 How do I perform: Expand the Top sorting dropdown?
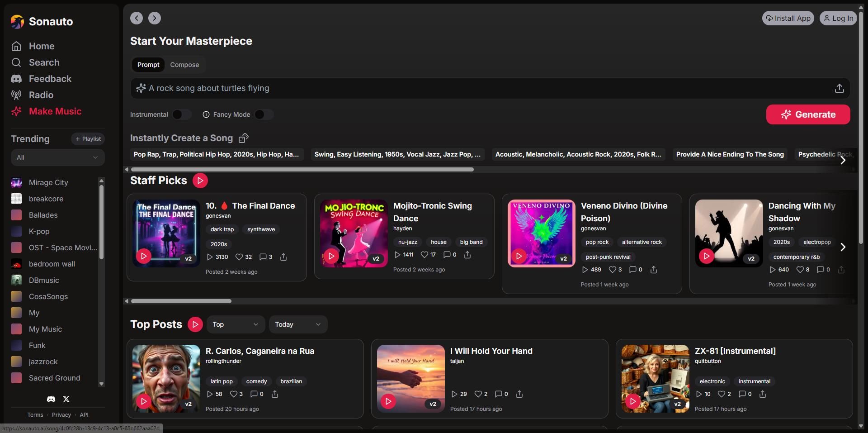click(x=236, y=324)
